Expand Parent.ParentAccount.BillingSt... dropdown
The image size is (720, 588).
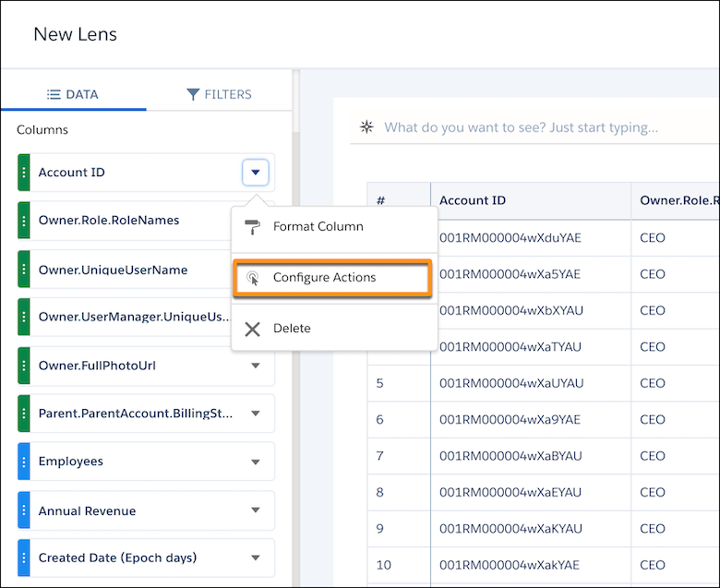tap(256, 414)
